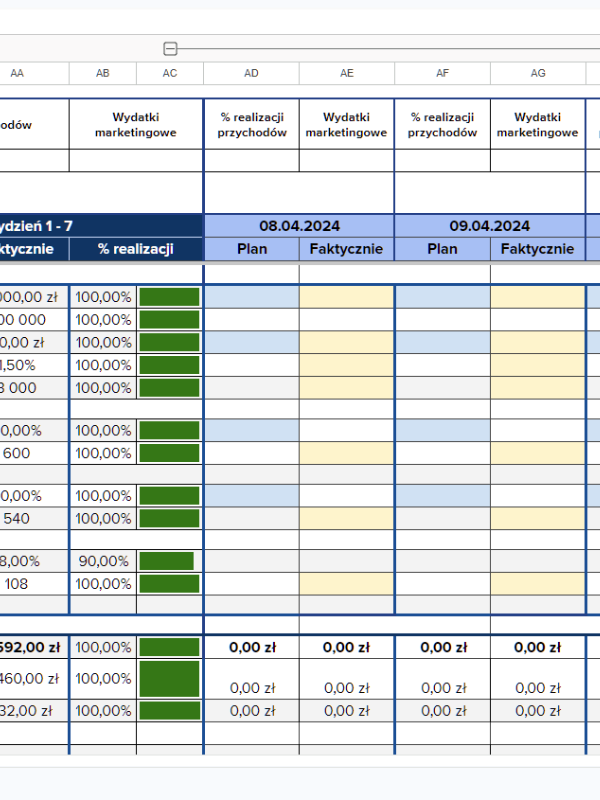Click the 09.04.2024 date header cell
The image size is (600, 800).
pyautogui.click(x=490, y=226)
